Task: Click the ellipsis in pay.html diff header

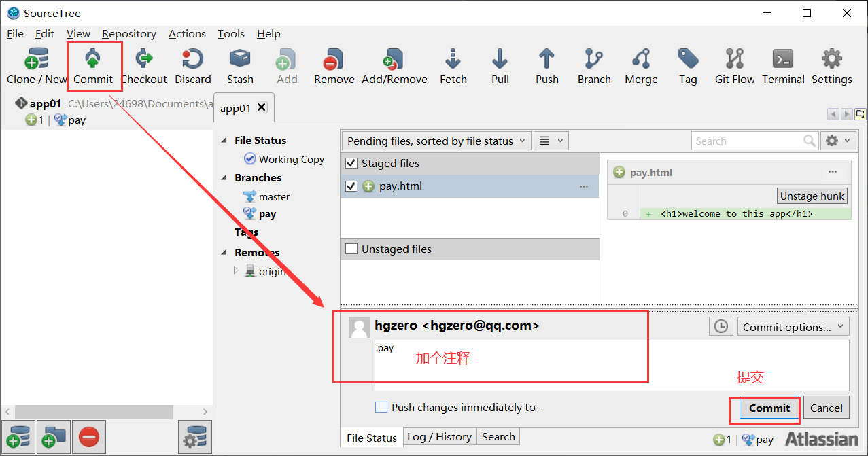Action: (x=833, y=172)
